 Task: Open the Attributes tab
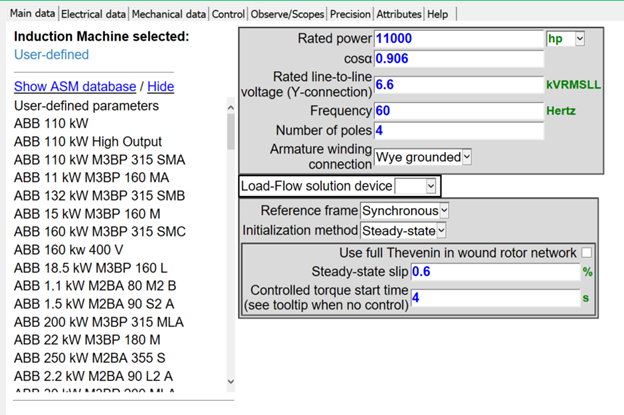point(399,14)
